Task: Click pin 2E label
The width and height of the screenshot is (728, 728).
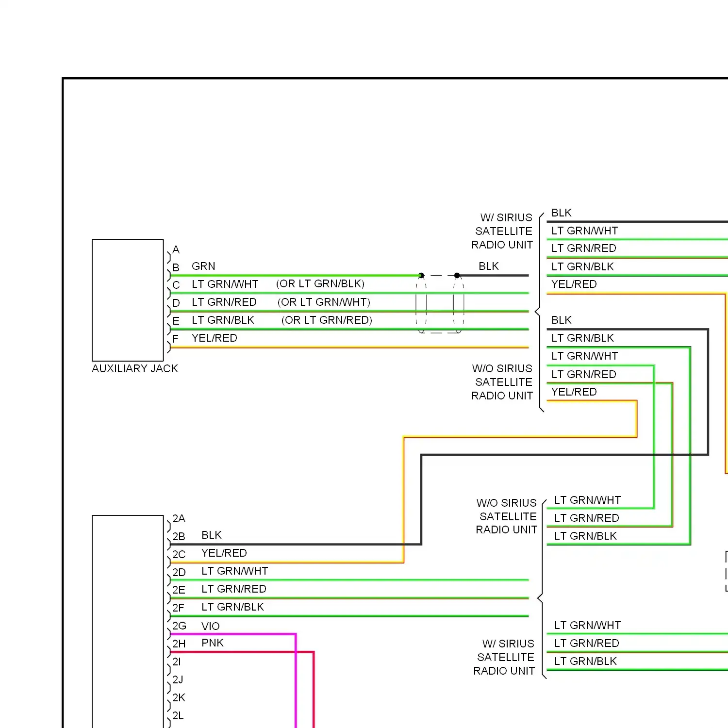Action: point(179,590)
